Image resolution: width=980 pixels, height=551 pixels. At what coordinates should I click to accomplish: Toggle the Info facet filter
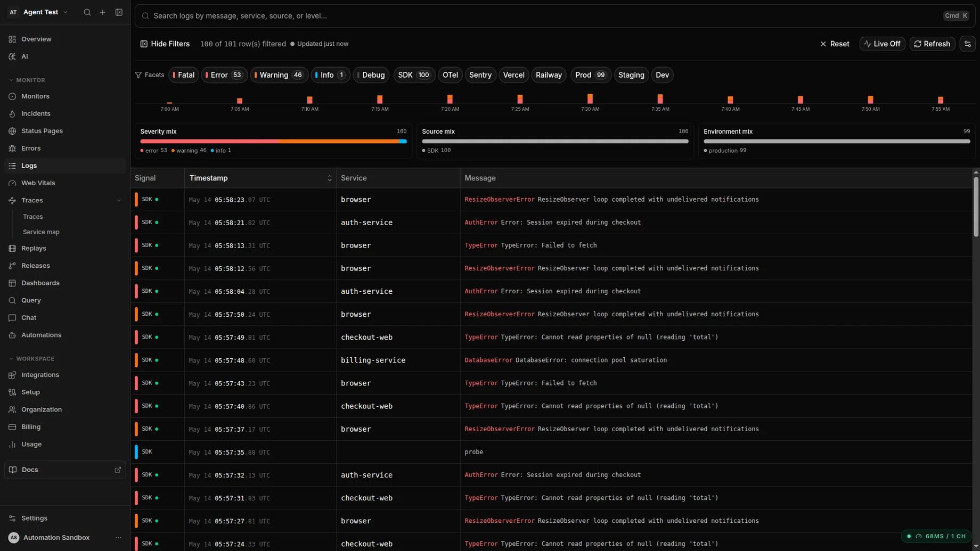330,75
